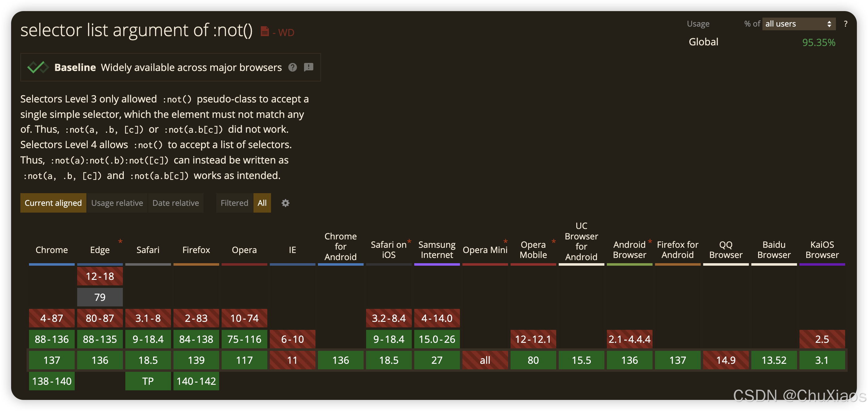Select the Current aligned view mode
The width and height of the screenshot is (868, 411).
[x=53, y=203]
